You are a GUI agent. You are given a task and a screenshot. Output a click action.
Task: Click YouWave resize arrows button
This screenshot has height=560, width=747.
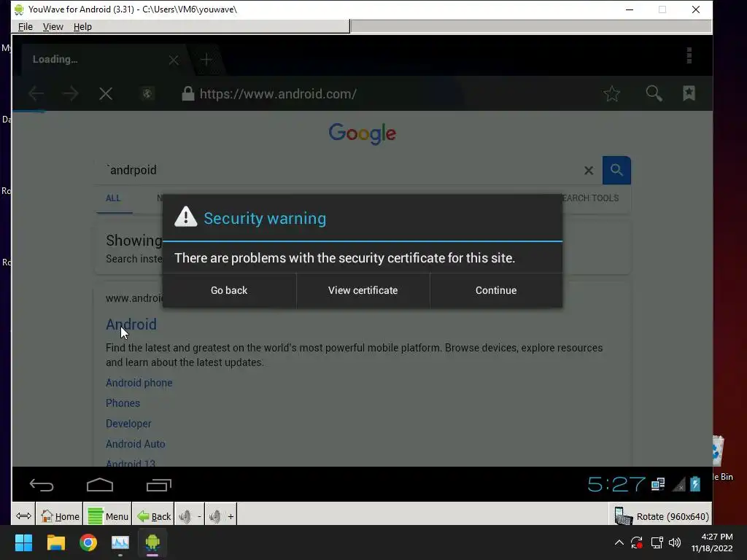point(23,516)
